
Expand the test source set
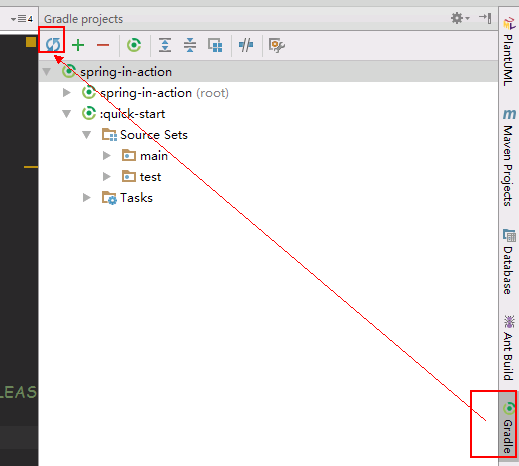point(107,177)
